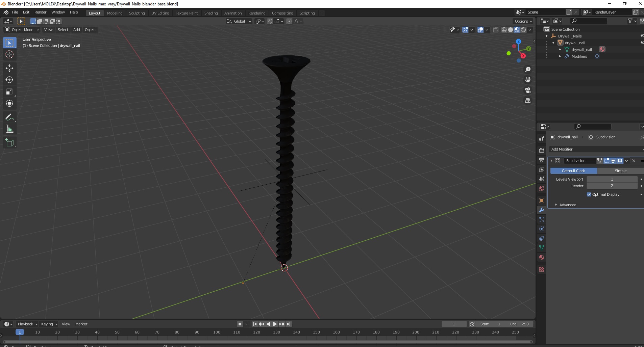Switch to rendered viewport shading
644x347 pixels.
(x=523, y=30)
